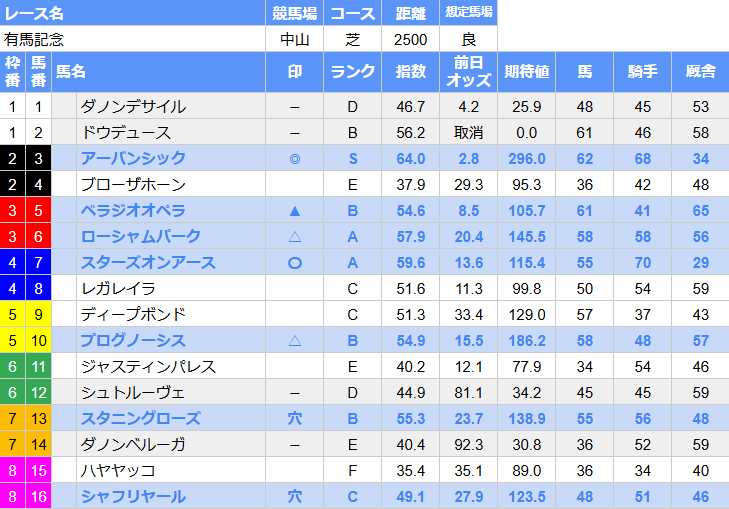
Task: Click the expected value 296.0 cell
Action: (526, 159)
